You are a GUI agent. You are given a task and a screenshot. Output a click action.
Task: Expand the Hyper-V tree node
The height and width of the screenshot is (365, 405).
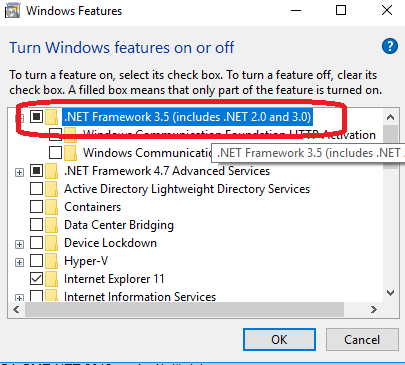19,262
